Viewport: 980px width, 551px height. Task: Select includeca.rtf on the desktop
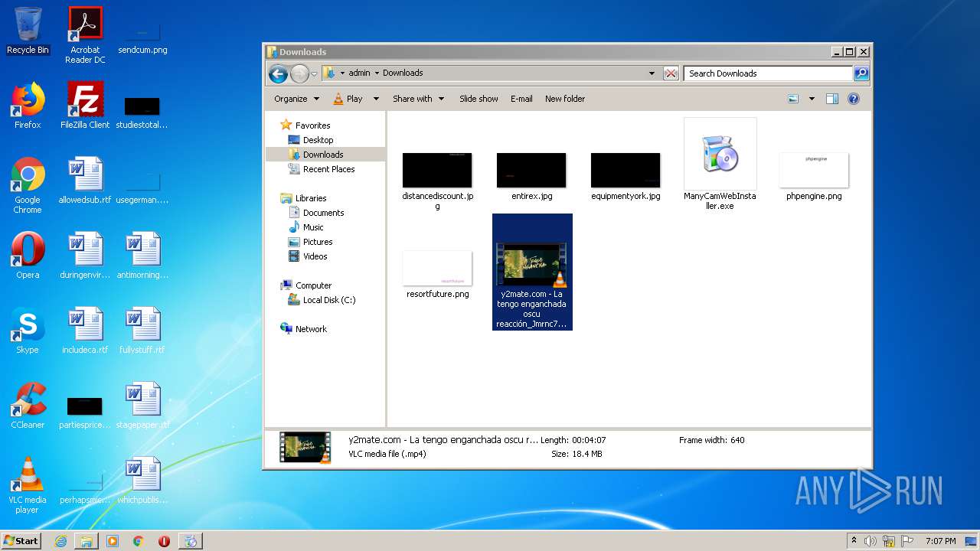[85, 331]
